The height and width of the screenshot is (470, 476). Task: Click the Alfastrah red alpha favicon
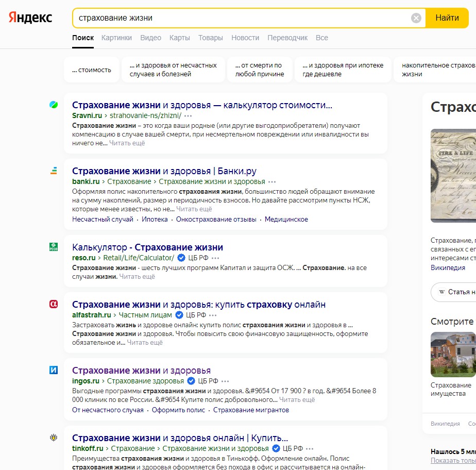pyautogui.click(x=54, y=304)
